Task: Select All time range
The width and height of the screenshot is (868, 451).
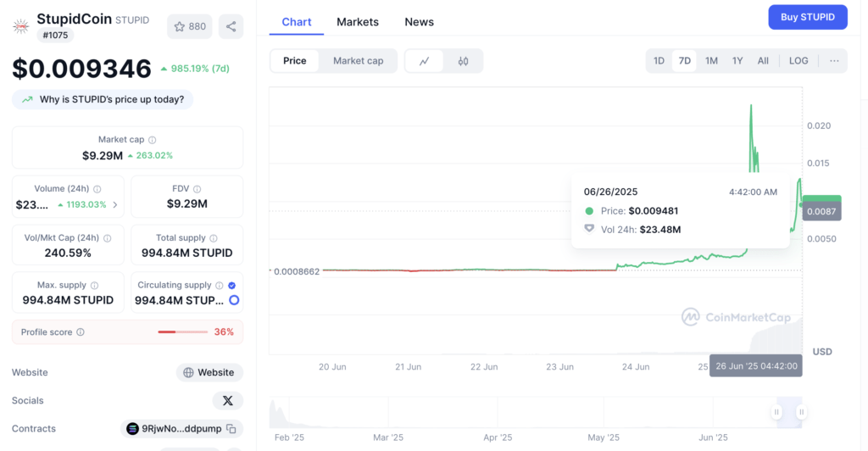Action: pos(763,61)
